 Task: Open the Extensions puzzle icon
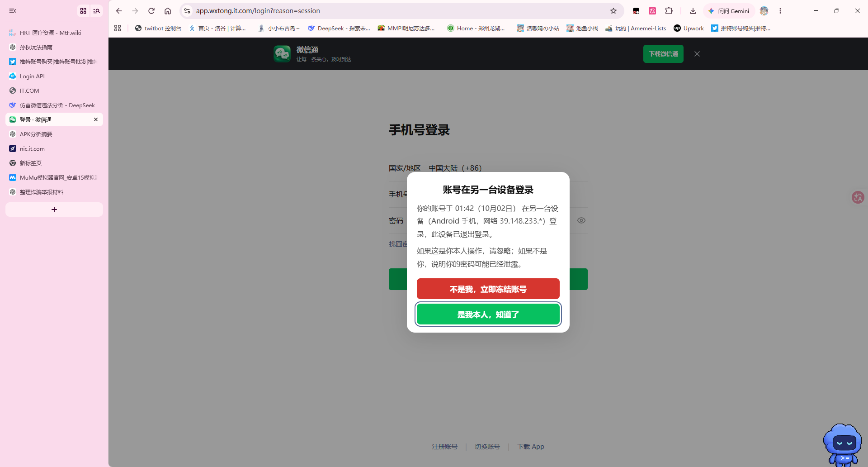[x=669, y=11]
